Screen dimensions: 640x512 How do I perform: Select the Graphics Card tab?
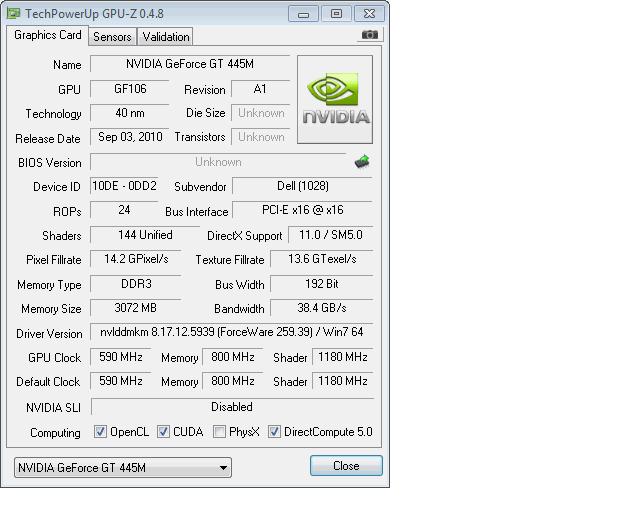coord(48,35)
